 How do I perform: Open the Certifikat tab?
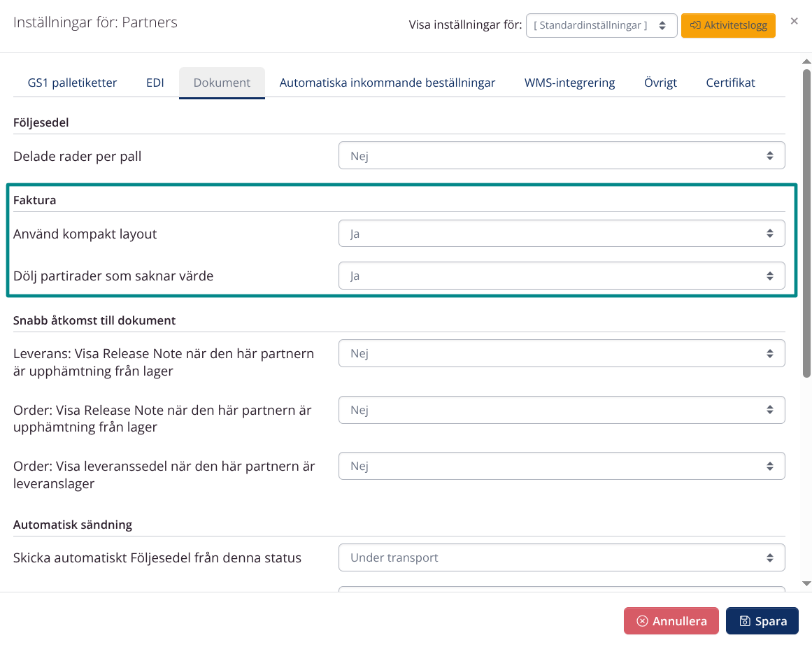click(x=730, y=83)
